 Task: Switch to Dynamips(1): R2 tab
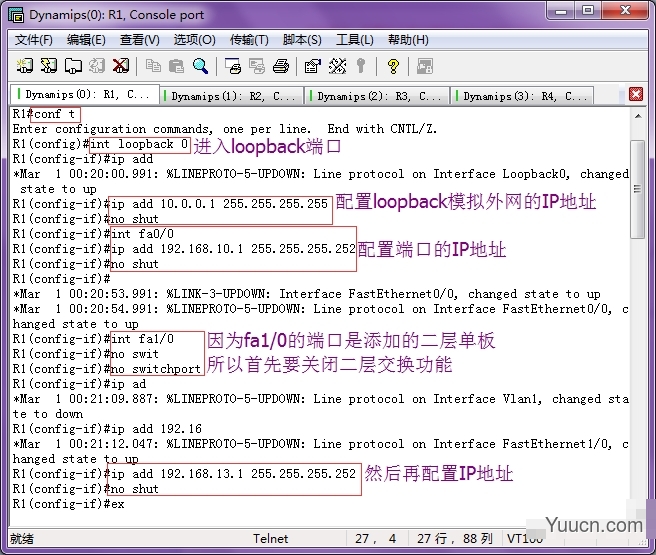click(x=232, y=96)
